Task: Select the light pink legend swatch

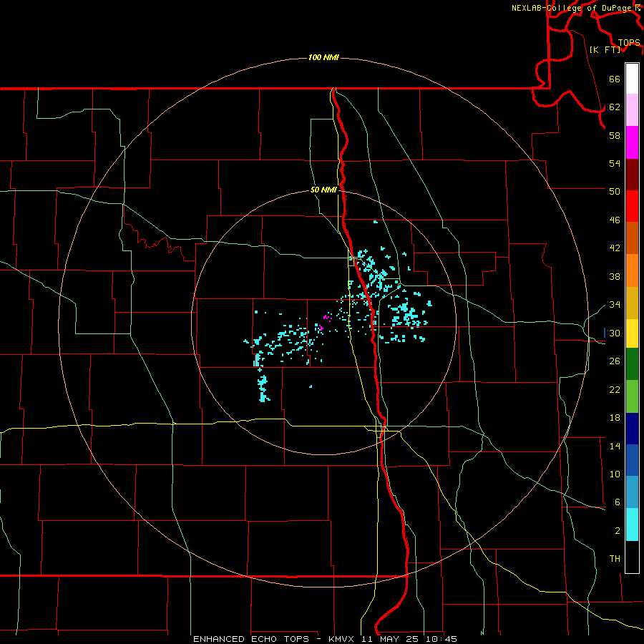Action: [x=632, y=110]
